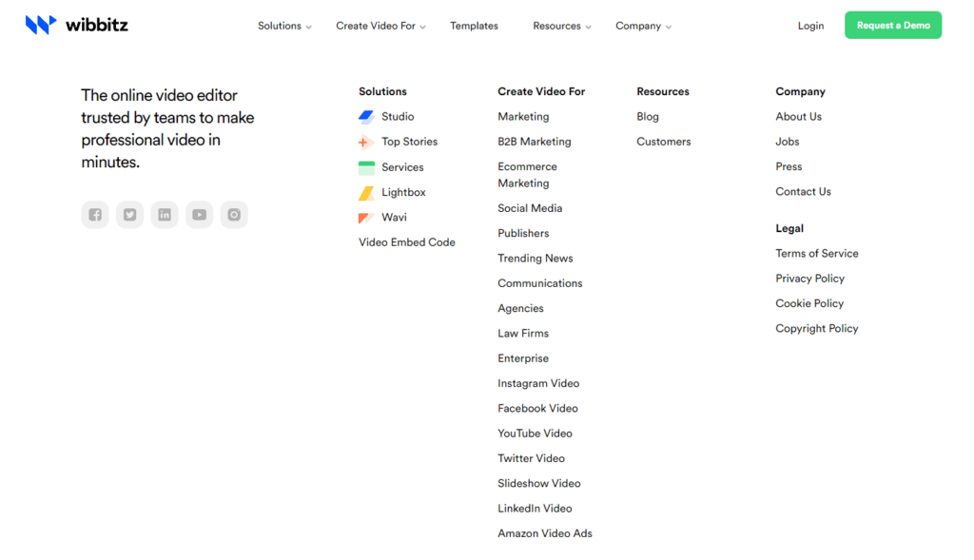Go to Templates in the navigation bar
The width and height of the screenshot is (974, 560).
point(474,26)
